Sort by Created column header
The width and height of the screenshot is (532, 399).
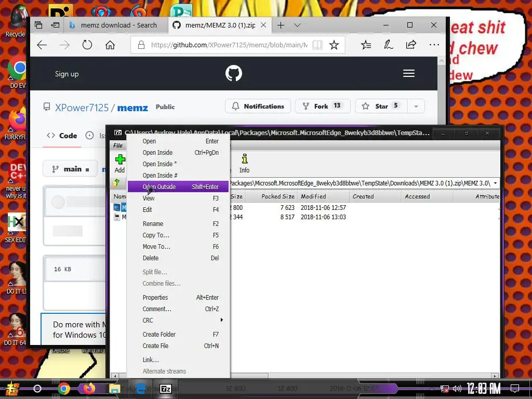(x=375, y=196)
